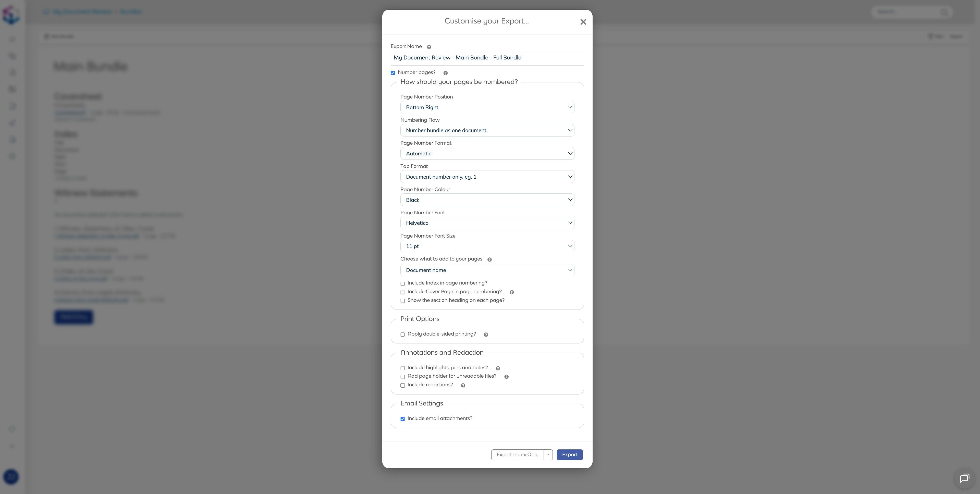Click help icon for Include Cover Page
Image resolution: width=980 pixels, height=494 pixels.
click(x=511, y=292)
